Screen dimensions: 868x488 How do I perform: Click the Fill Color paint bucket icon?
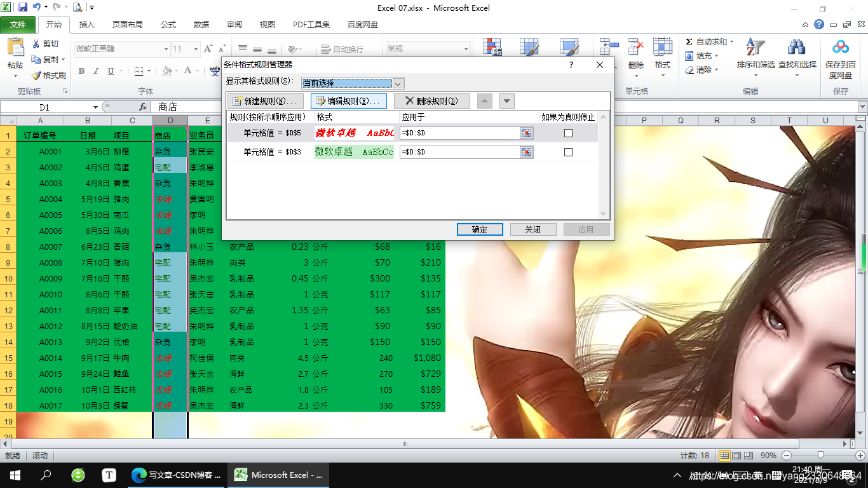tap(166, 71)
